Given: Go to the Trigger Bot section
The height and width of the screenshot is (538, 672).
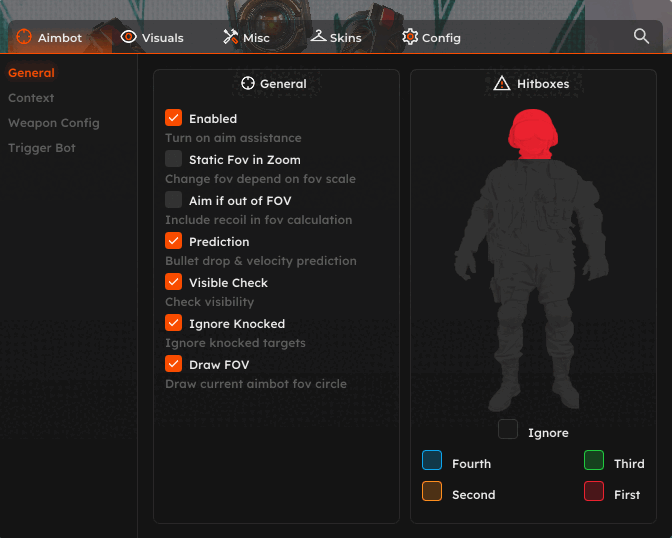Looking at the screenshot, I should pyautogui.click(x=42, y=148).
